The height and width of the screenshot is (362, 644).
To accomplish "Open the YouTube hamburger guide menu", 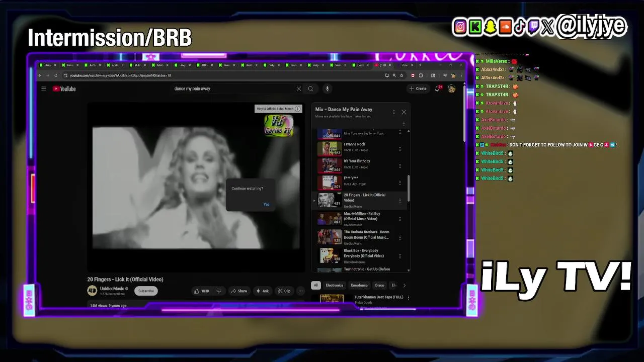I will click(x=44, y=89).
